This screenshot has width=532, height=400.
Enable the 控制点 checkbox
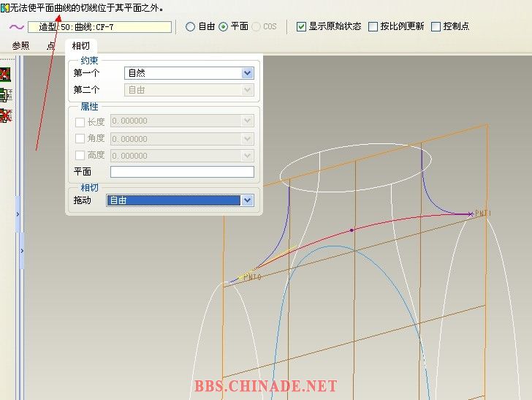coord(436,26)
